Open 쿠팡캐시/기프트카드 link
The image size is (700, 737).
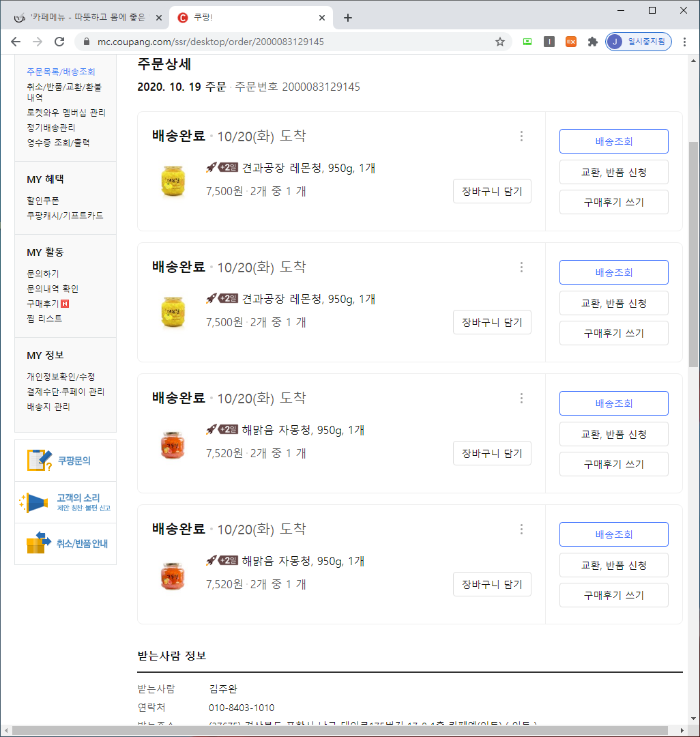[x=65, y=216]
